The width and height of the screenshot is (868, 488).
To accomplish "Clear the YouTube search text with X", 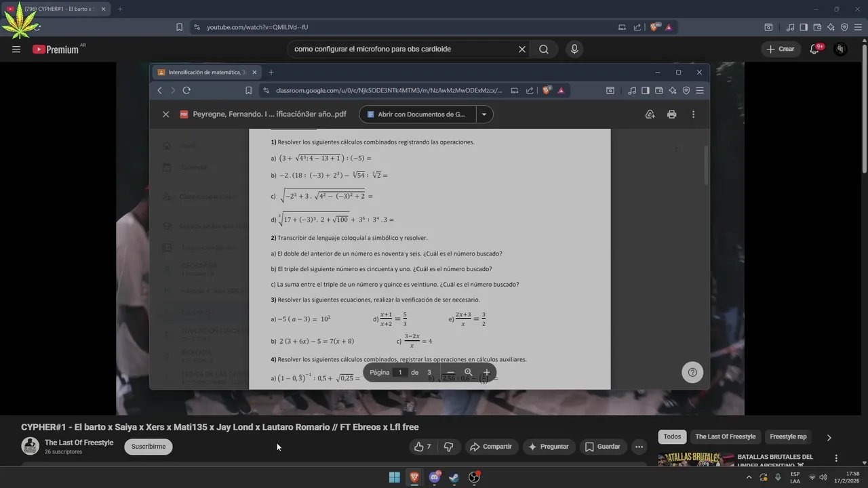I will [522, 49].
